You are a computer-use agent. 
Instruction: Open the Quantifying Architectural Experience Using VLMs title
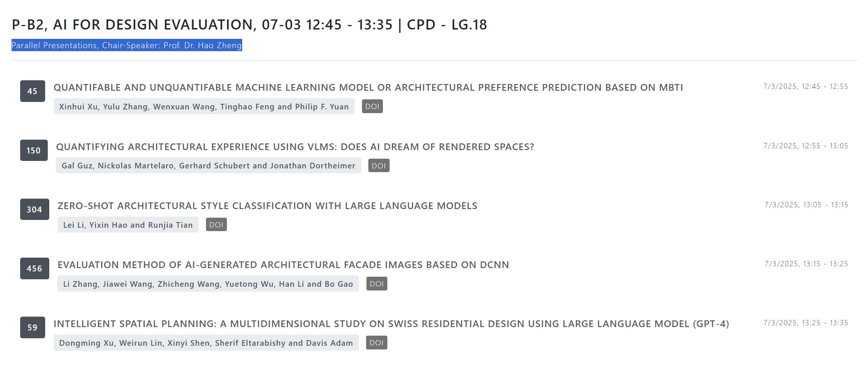pyautogui.click(x=295, y=147)
